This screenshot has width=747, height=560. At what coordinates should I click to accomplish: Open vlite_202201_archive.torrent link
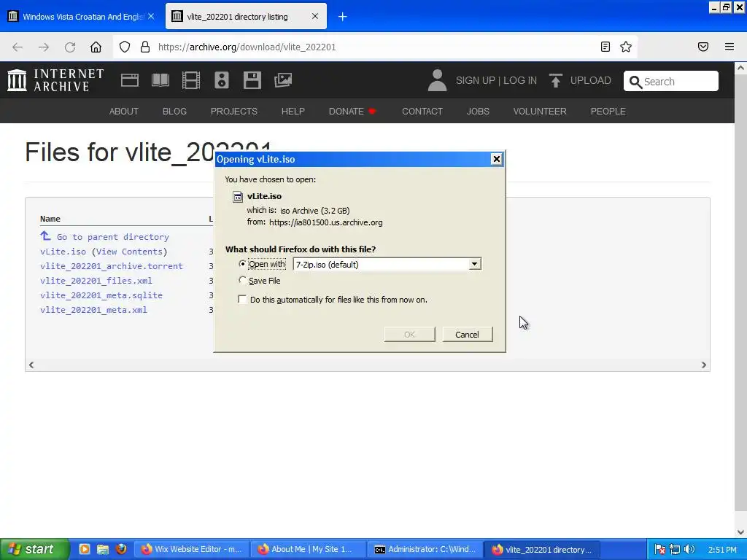click(x=112, y=266)
